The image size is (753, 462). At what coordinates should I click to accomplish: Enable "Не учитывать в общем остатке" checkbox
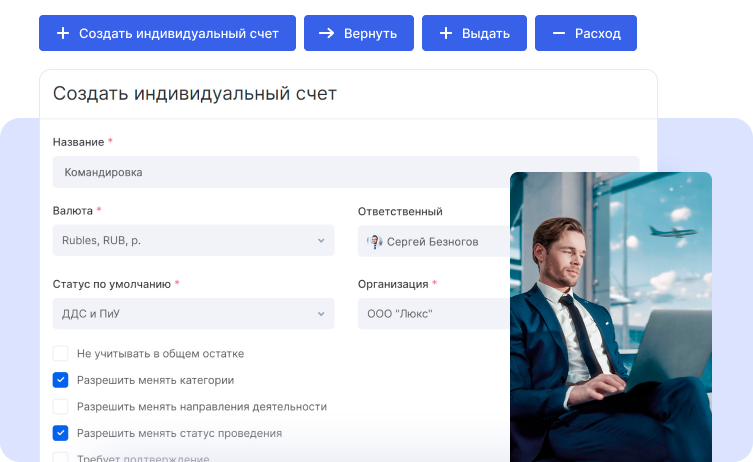pyautogui.click(x=61, y=353)
